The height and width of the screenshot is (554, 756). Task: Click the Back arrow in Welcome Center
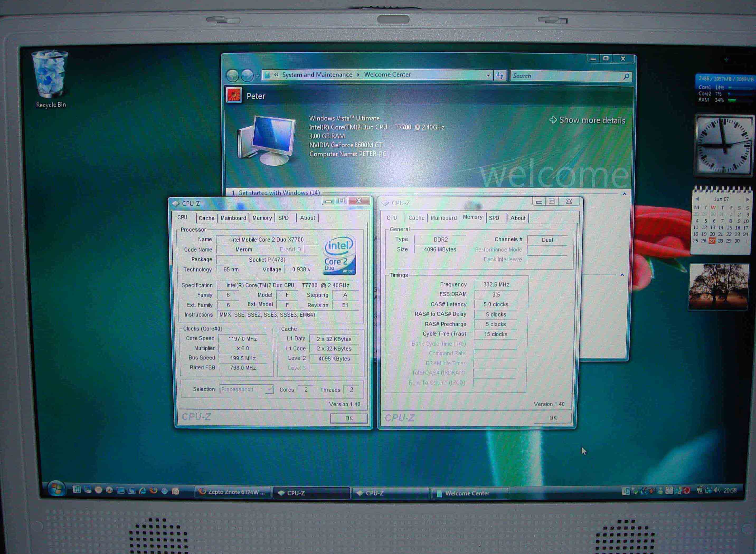tap(232, 75)
